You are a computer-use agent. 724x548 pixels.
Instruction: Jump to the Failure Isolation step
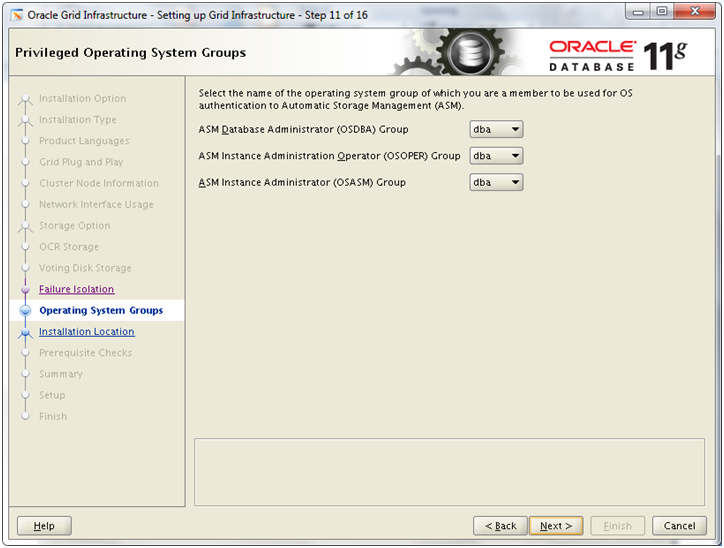[77, 289]
